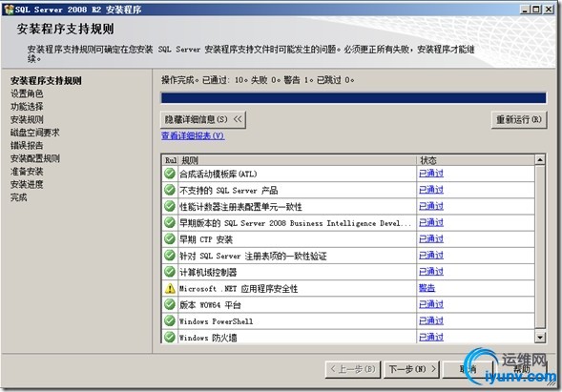Click the Rul column header

point(170,160)
